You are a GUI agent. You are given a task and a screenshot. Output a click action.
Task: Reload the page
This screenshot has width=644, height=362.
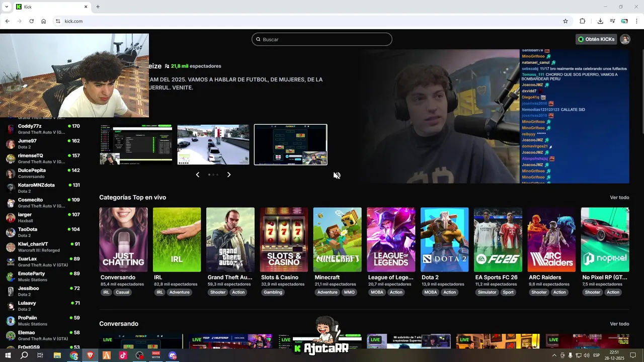[x=31, y=21]
